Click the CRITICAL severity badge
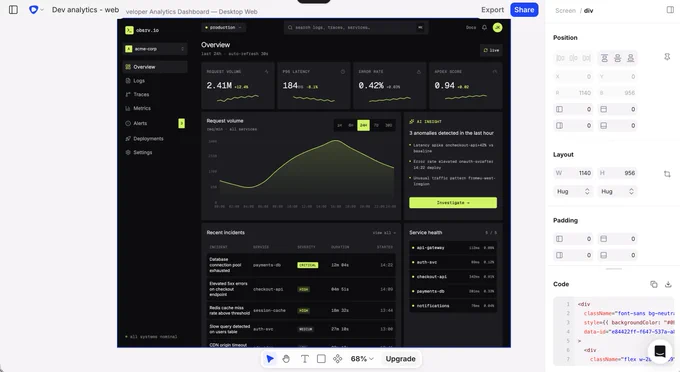The height and width of the screenshot is (372, 680). click(x=307, y=265)
